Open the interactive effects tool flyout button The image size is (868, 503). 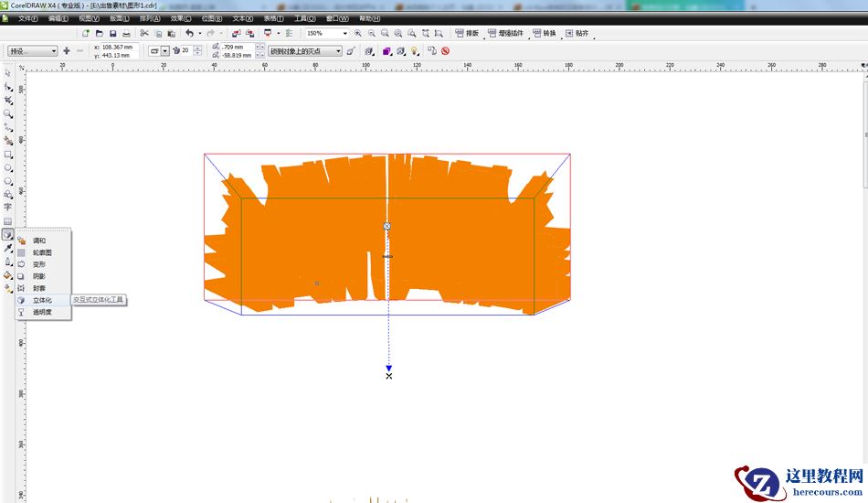coord(7,234)
